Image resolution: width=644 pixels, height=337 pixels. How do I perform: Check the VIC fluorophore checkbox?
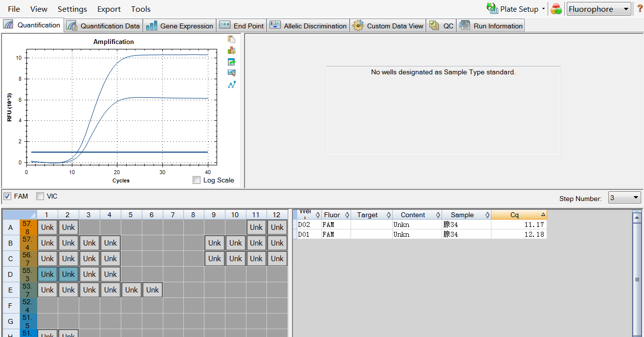tap(40, 196)
